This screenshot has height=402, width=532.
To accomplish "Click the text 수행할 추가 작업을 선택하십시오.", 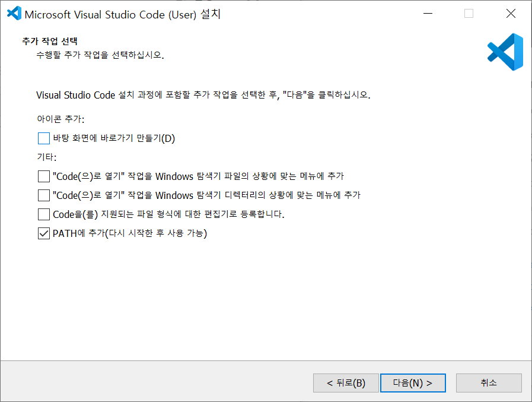I will (100, 55).
